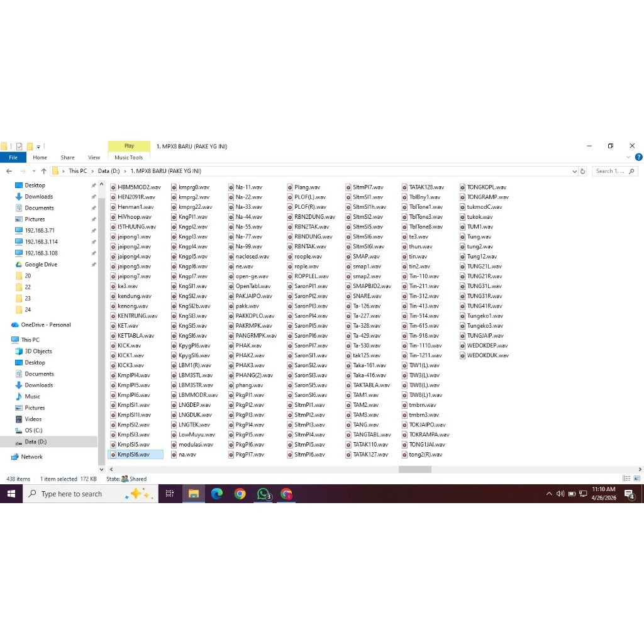Click This PC in the address path
The width and height of the screenshot is (644, 644).
click(x=77, y=171)
